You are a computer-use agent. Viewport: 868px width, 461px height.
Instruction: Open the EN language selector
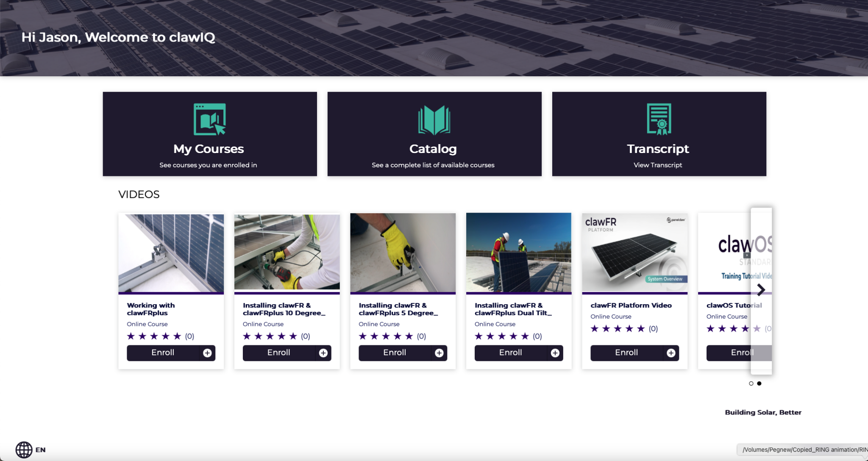(41, 450)
